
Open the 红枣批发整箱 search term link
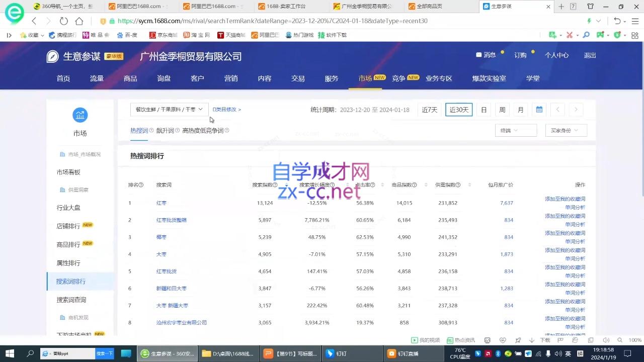point(171,220)
